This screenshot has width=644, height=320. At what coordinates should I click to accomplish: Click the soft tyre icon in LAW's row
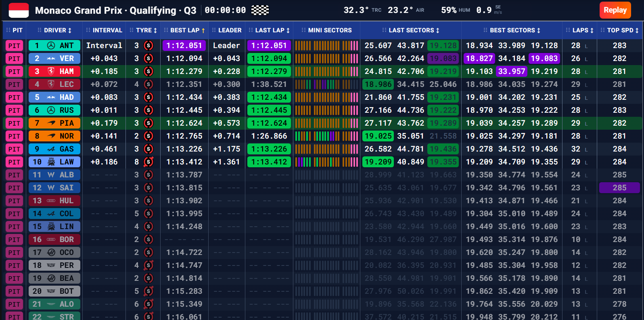coord(148,162)
